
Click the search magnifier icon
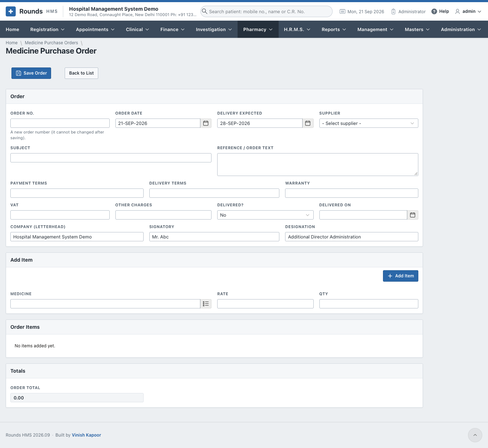pyautogui.click(x=205, y=11)
